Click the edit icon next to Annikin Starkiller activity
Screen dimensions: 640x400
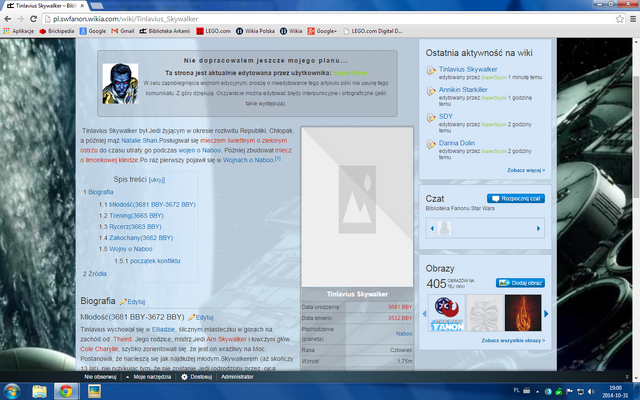pos(431,91)
